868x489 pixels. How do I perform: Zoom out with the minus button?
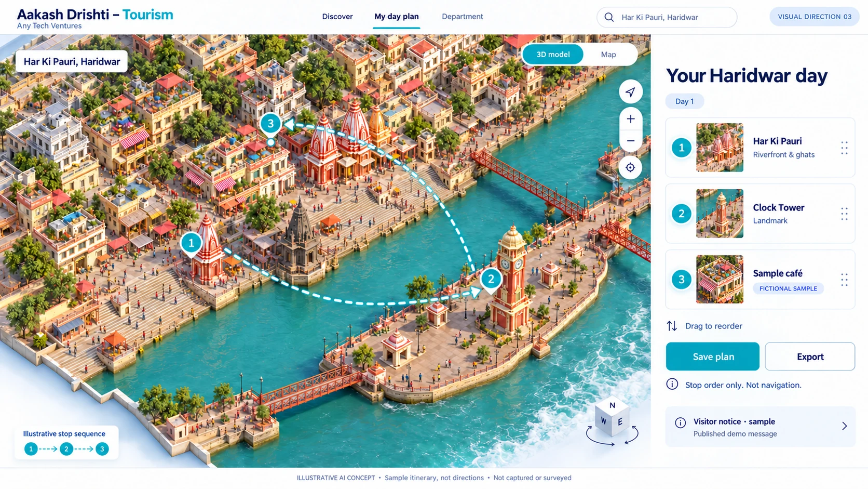pyautogui.click(x=630, y=141)
